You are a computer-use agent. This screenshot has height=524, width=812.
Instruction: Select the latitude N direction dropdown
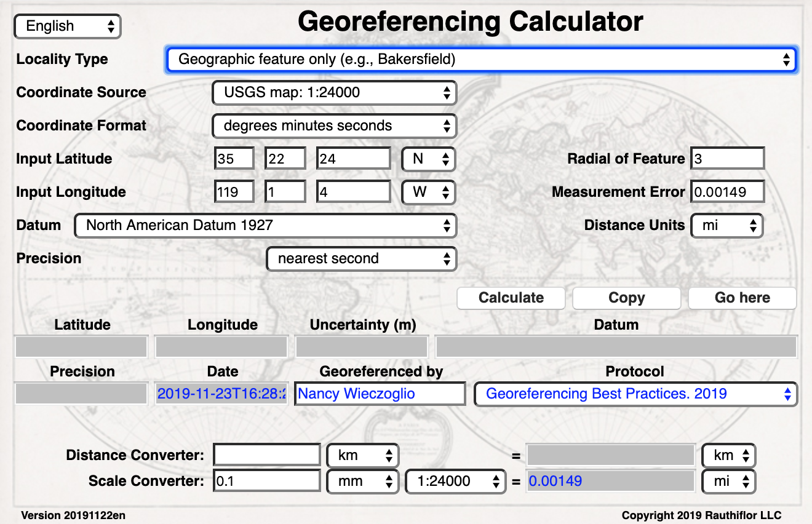tap(428, 159)
